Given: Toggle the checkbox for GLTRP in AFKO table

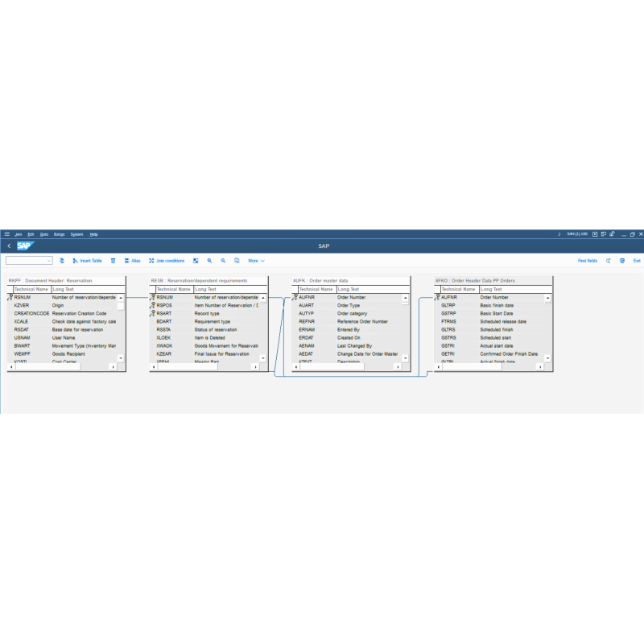Looking at the screenshot, I should point(439,305).
